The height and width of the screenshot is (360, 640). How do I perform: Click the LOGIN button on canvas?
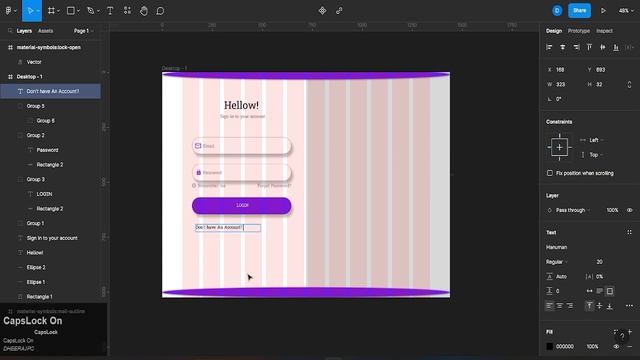pyautogui.click(x=242, y=205)
